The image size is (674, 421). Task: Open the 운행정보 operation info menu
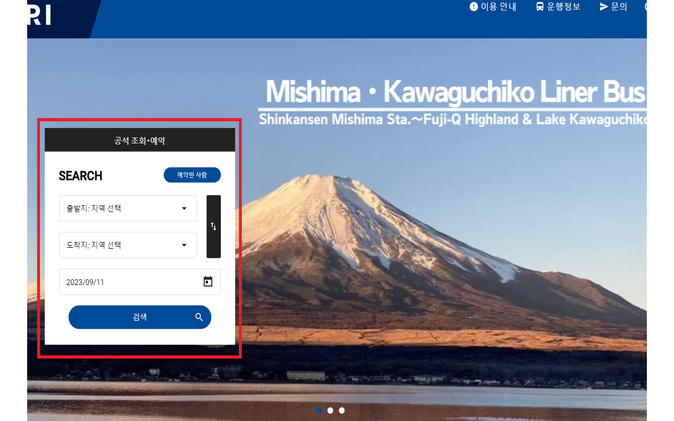558,7
